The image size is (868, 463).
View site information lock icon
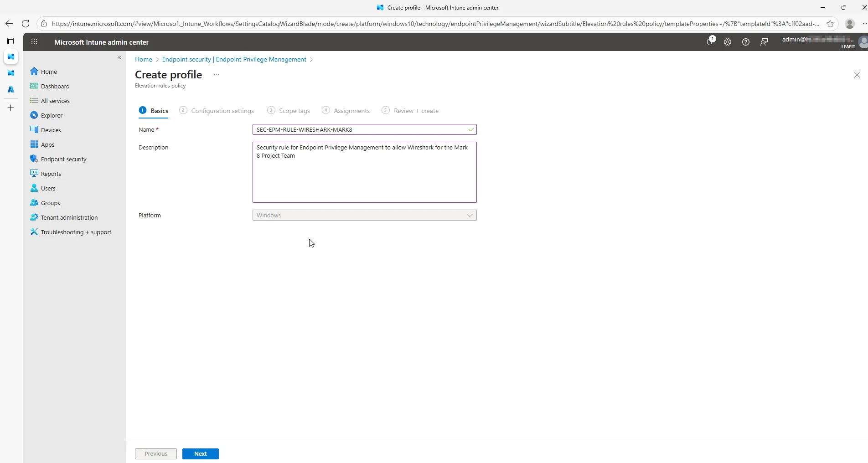tap(44, 24)
